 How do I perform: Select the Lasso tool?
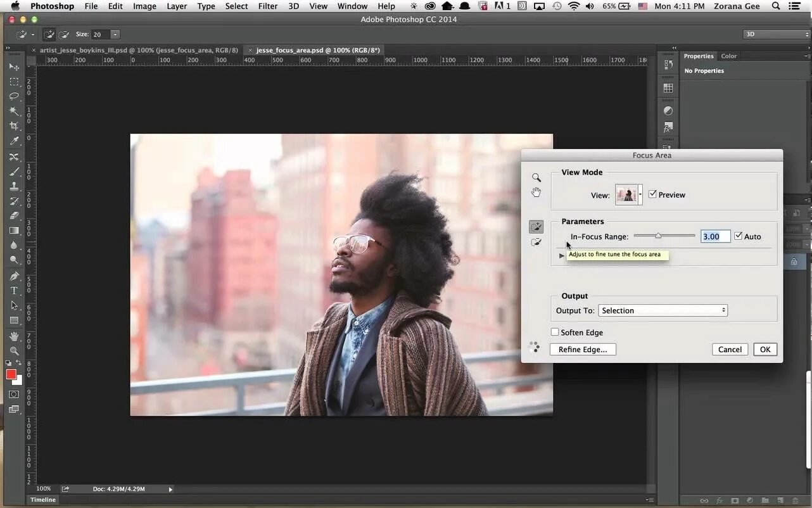point(14,96)
